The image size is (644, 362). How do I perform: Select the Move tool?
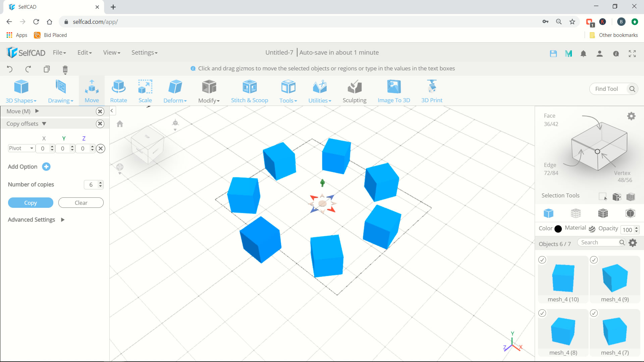tap(92, 91)
